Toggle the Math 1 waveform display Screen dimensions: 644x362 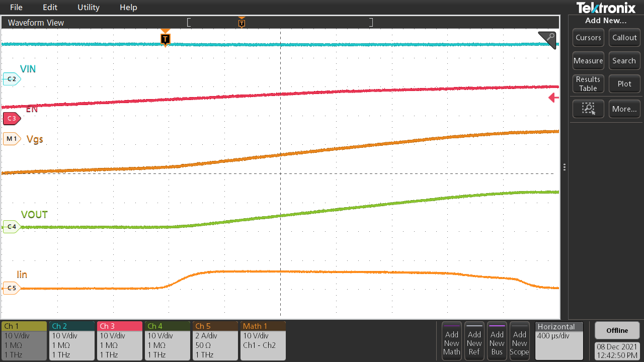pos(263,341)
